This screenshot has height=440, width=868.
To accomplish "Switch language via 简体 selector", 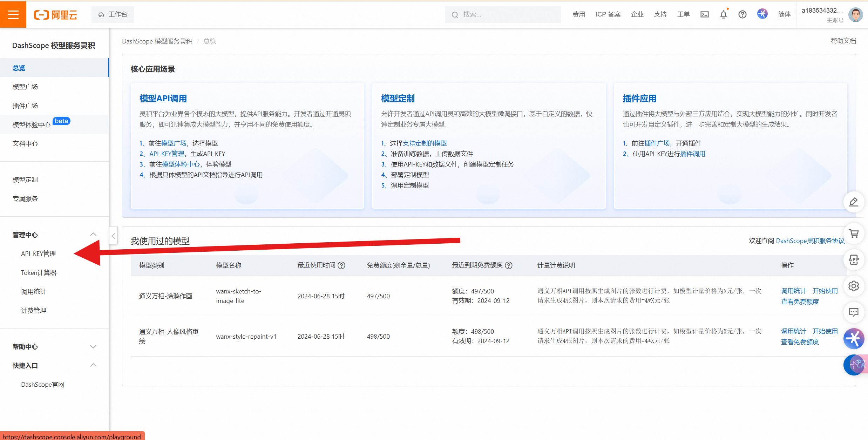I will click(784, 14).
